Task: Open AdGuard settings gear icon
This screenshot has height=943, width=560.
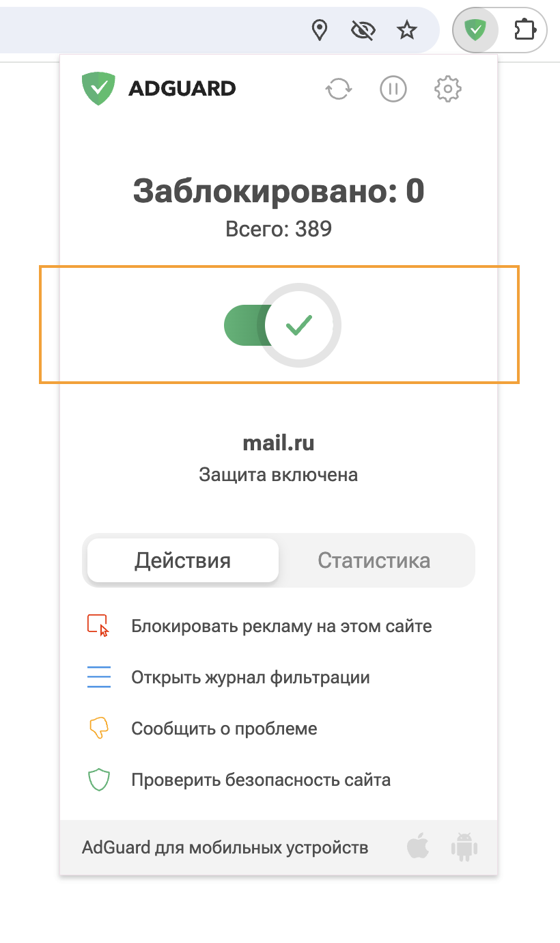Action: tap(448, 89)
